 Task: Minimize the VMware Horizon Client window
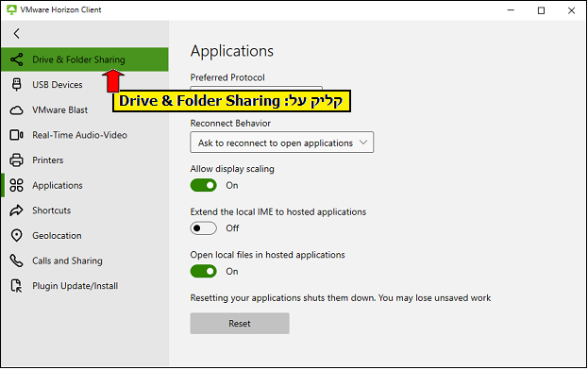[511, 10]
